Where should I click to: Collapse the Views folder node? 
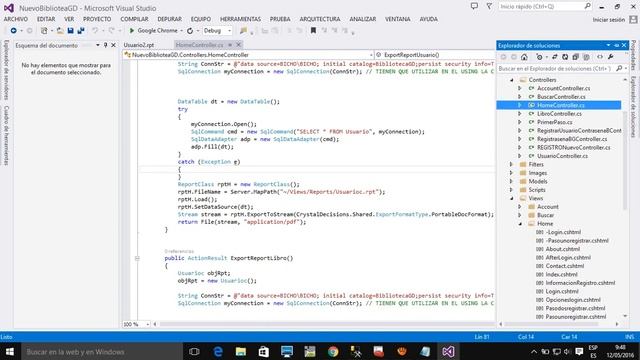point(512,198)
